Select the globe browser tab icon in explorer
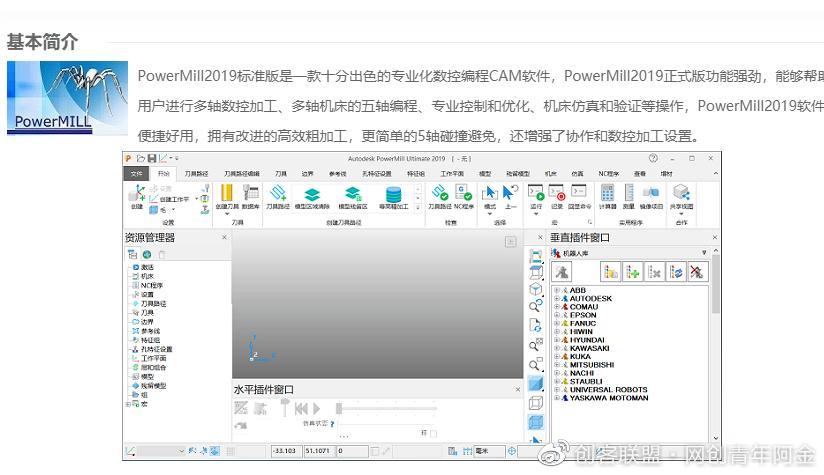 click(x=147, y=255)
